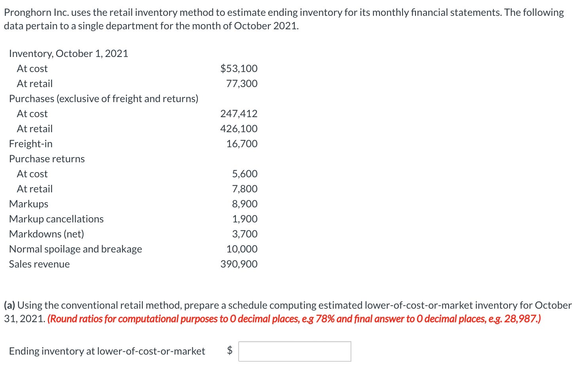588x372 pixels.
Task: Select the 77,300 retail value
Action: [242, 83]
